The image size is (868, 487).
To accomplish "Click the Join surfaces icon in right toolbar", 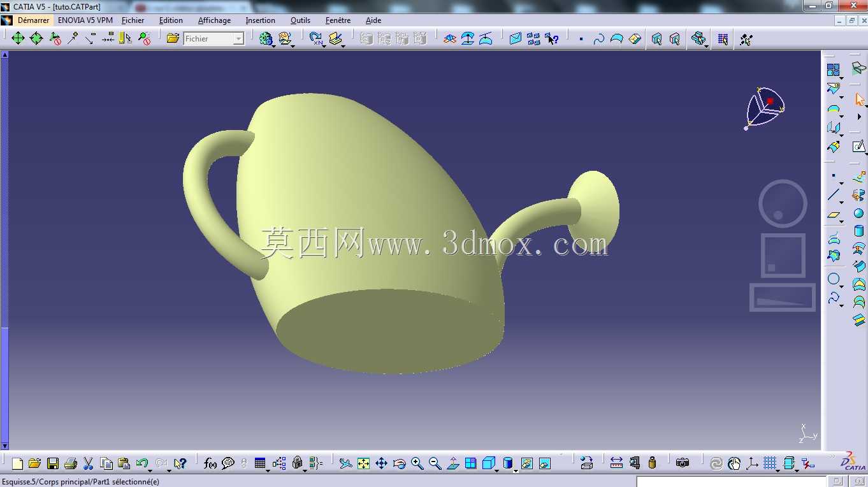I will pyautogui.click(x=833, y=69).
